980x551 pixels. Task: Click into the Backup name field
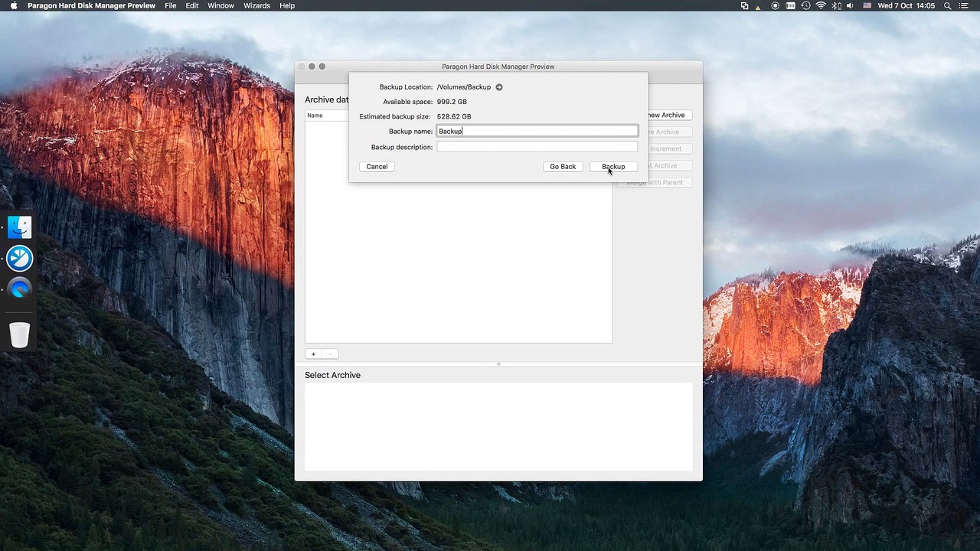coord(537,132)
